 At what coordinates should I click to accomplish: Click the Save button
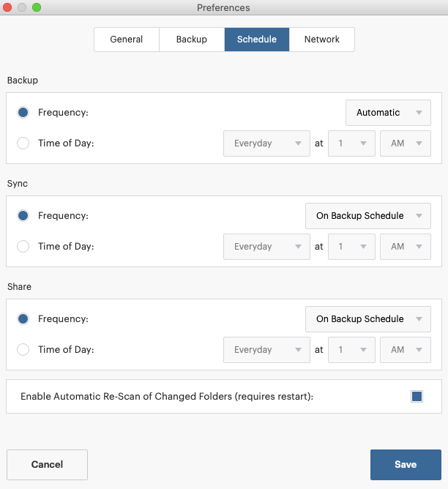pyautogui.click(x=406, y=465)
